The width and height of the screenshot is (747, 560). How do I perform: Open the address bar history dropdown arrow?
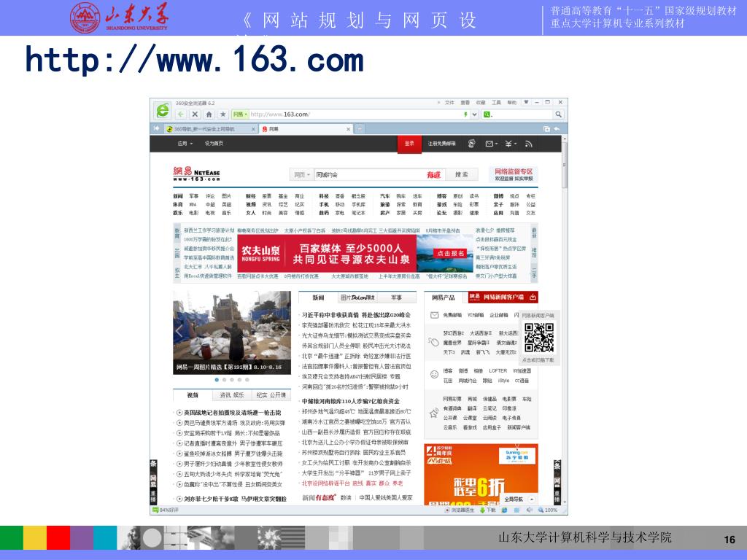[474, 114]
